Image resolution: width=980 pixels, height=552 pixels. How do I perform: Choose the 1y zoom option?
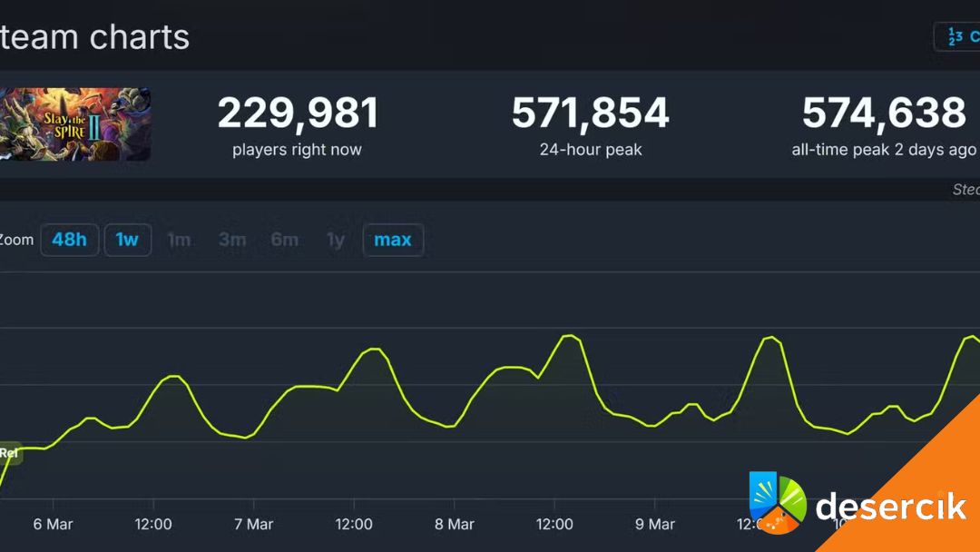336,240
